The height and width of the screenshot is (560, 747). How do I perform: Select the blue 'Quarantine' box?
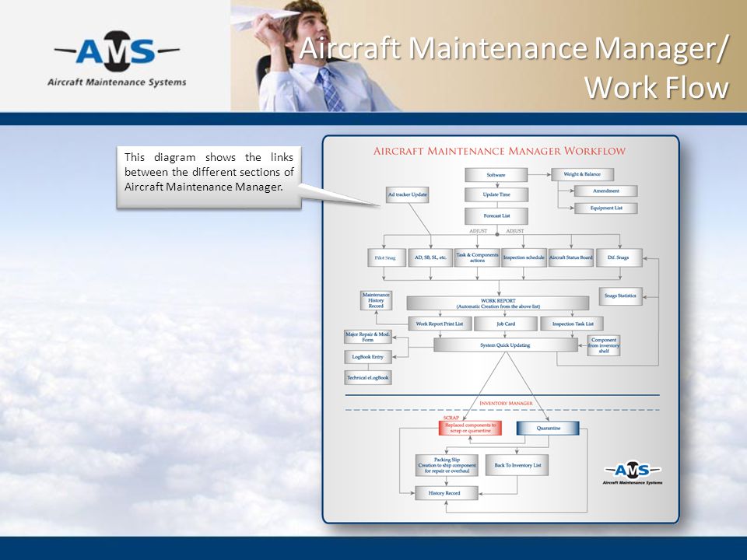pos(548,428)
